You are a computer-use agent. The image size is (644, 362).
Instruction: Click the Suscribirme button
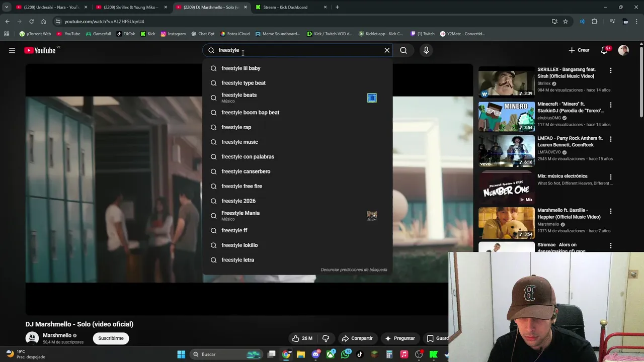tap(111, 338)
